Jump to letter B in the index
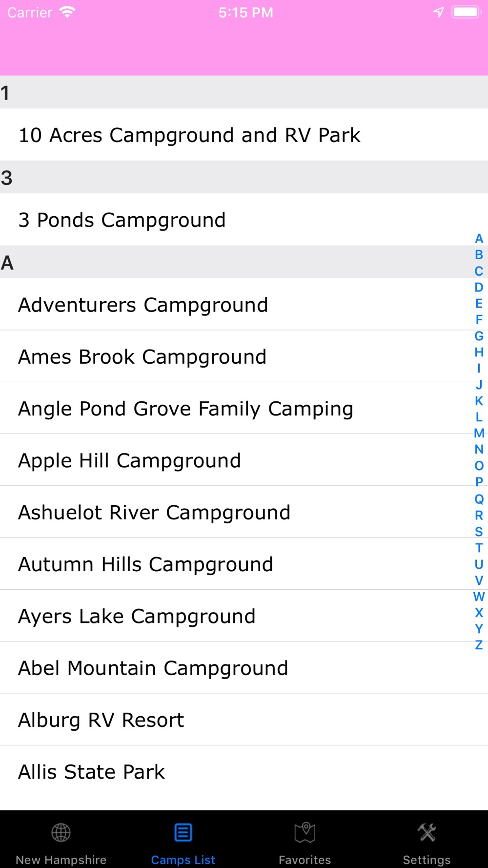The width and height of the screenshot is (488, 868). [x=479, y=255]
